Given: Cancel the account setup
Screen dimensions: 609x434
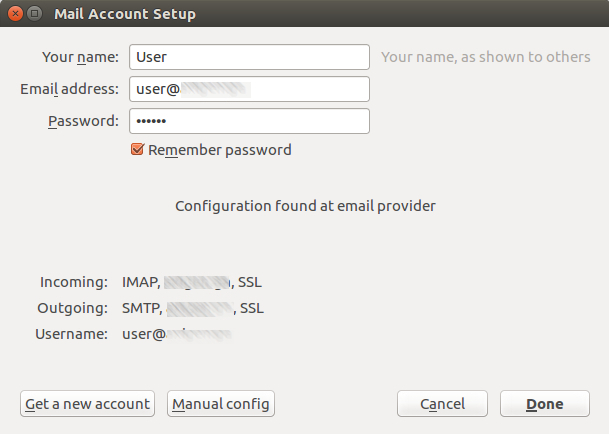Looking at the screenshot, I should coord(442,404).
